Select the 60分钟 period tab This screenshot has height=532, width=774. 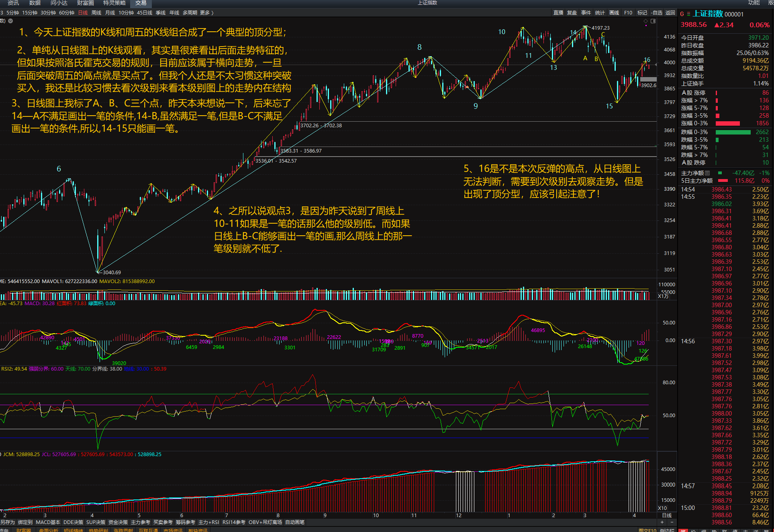coord(67,13)
